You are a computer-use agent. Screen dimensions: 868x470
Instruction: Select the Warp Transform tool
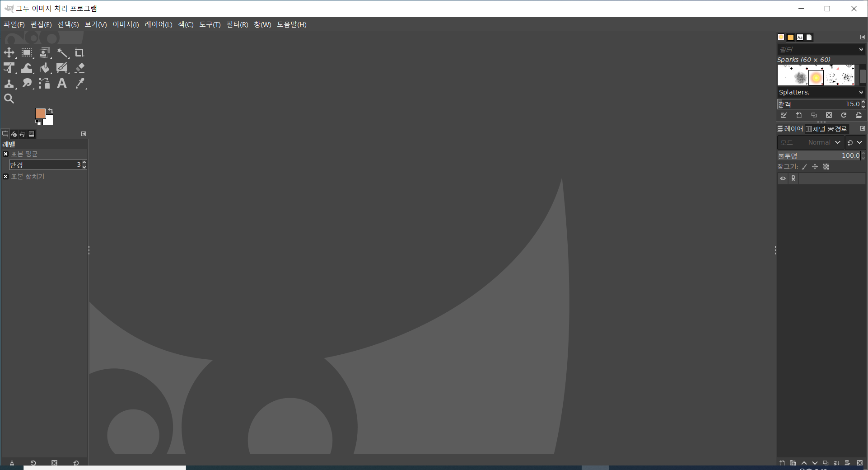[x=27, y=68]
